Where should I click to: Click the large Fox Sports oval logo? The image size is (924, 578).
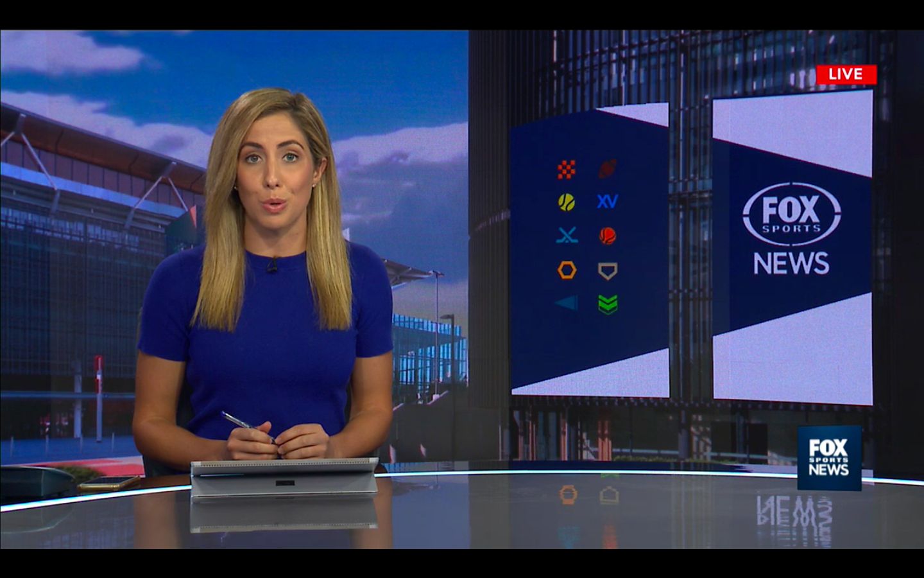(x=791, y=214)
